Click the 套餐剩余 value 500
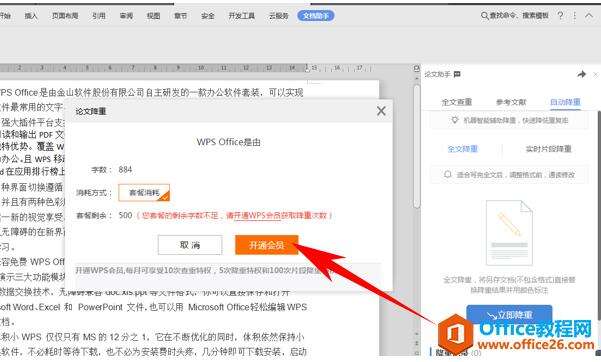The height and width of the screenshot is (362, 601). point(125,215)
